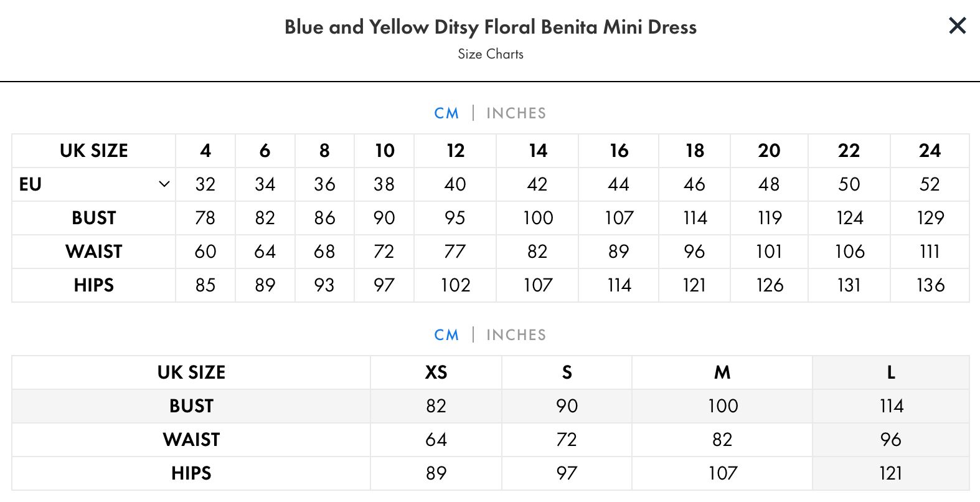Click the HIPS row label in second table
980x502 pixels.
click(191, 473)
